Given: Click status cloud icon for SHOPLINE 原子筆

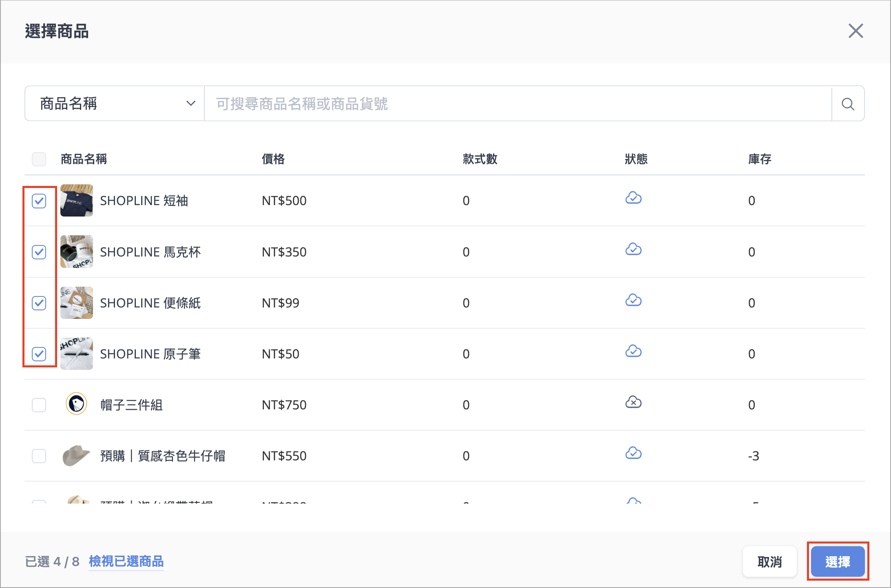Looking at the screenshot, I should click(x=633, y=351).
